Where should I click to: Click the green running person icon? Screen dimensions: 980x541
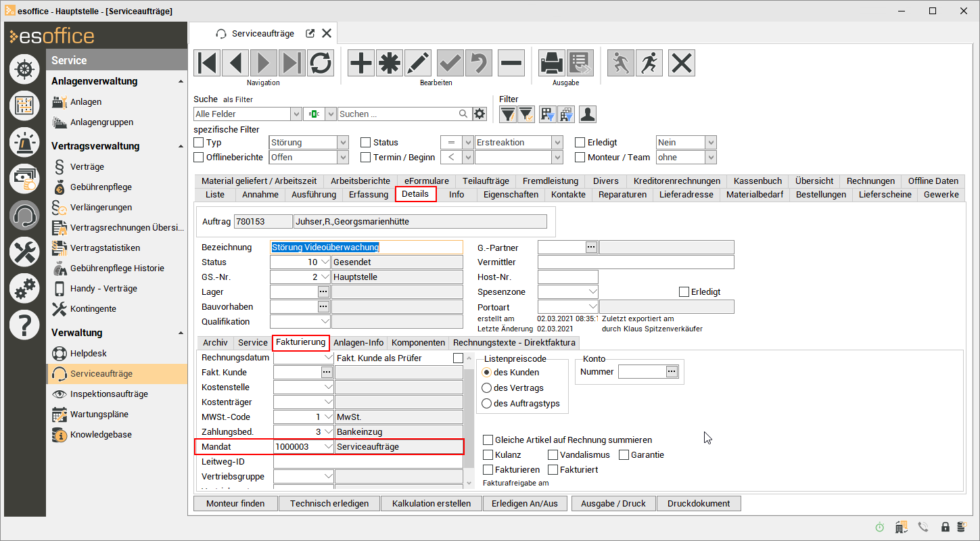pos(620,63)
